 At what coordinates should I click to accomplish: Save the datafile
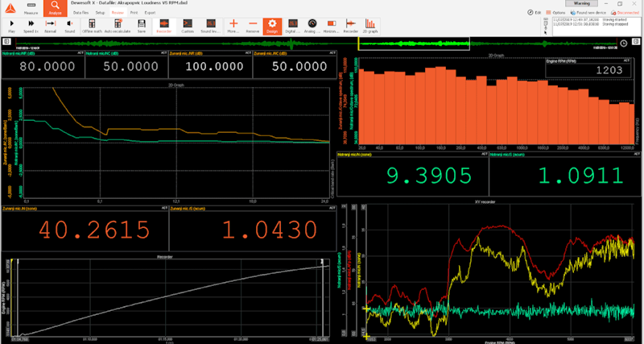[142, 27]
